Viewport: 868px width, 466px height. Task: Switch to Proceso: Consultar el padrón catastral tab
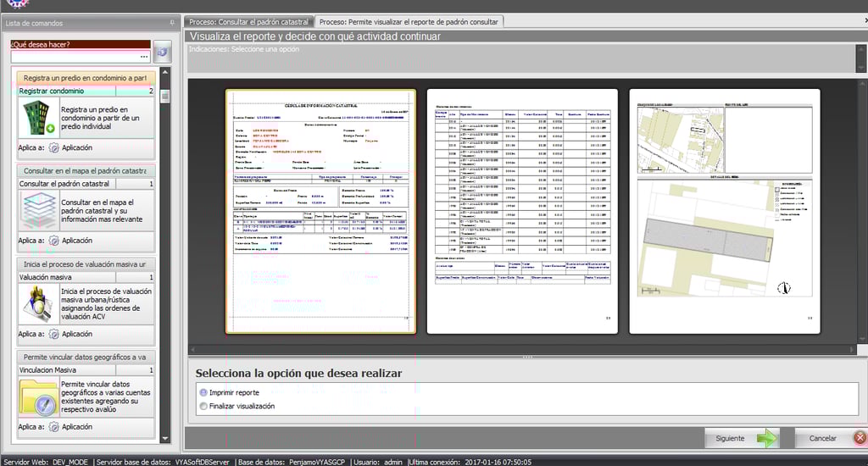coord(249,21)
